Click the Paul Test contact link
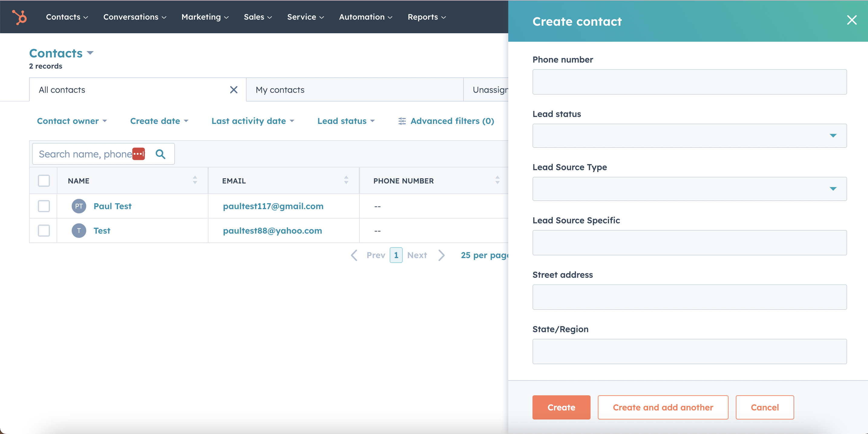The height and width of the screenshot is (434, 868). pos(113,206)
